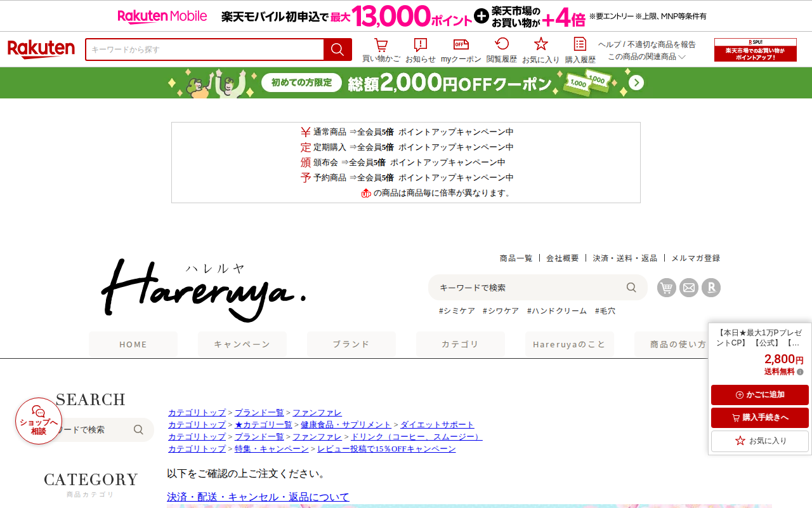Click the shop search magnifier icon

point(631,288)
